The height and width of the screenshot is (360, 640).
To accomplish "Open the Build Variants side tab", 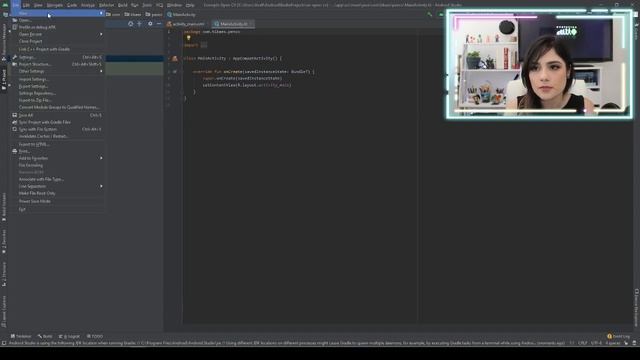I will (4, 207).
